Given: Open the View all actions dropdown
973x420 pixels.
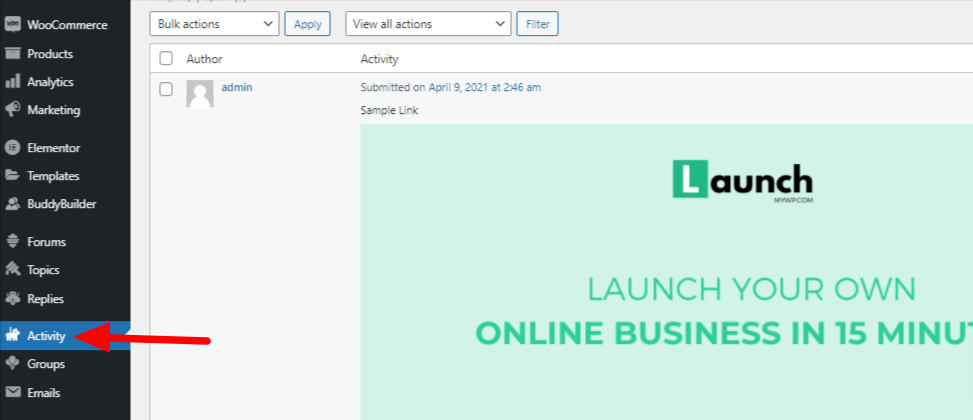Looking at the screenshot, I should (428, 24).
